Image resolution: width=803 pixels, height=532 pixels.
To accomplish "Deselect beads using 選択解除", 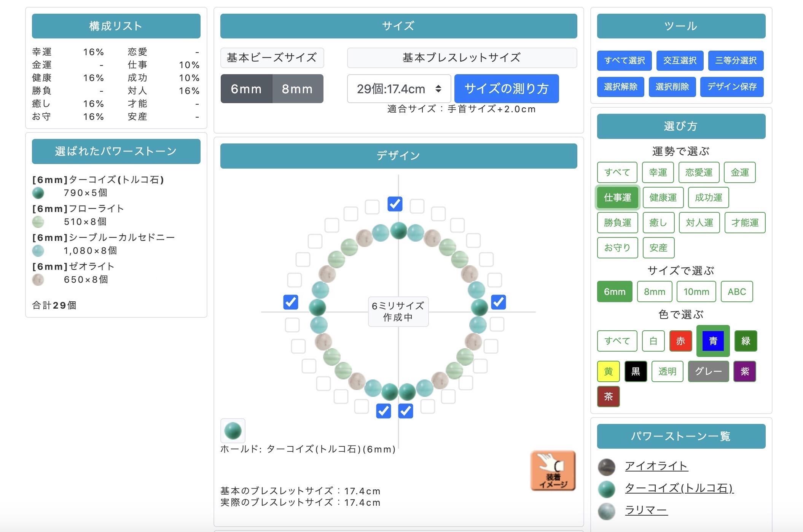I will [x=620, y=87].
